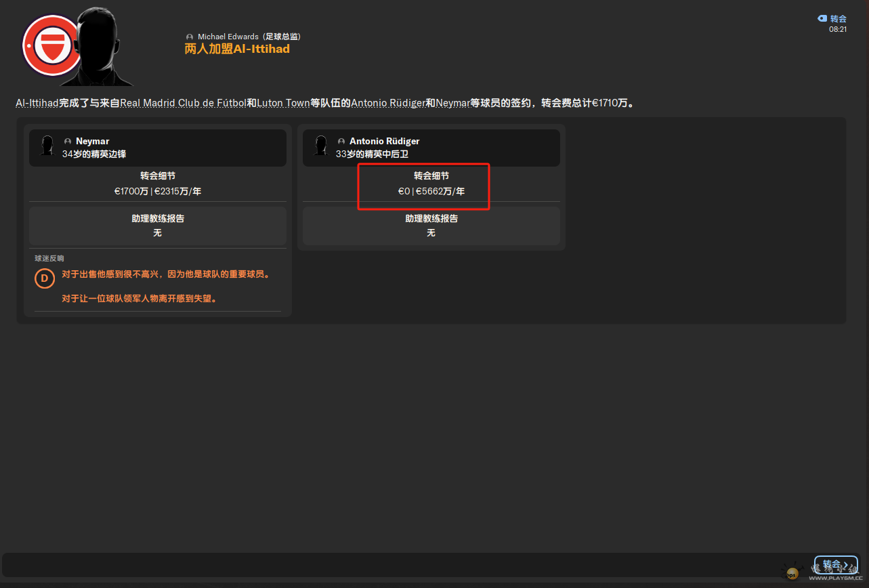Viewport: 869px width, 588px height.
Task: Open the Real Madrid Club de Fútbol link
Action: coord(183,104)
